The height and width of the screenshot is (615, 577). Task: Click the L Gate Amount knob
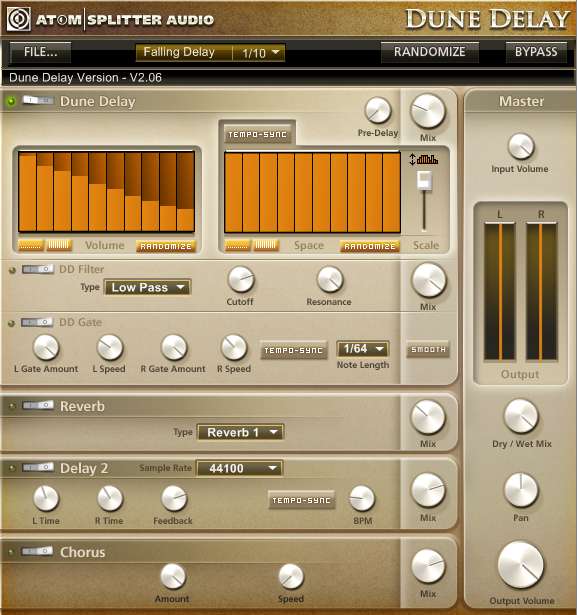(x=46, y=347)
